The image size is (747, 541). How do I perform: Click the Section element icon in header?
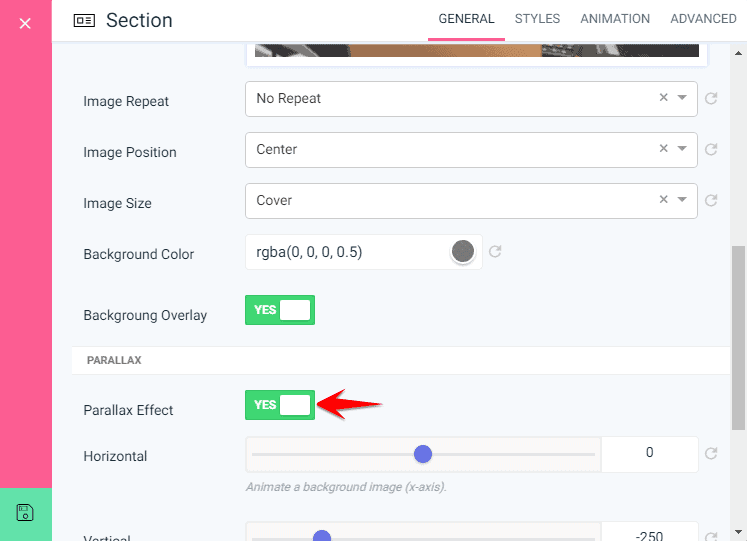pyautogui.click(x=85, y=21)
